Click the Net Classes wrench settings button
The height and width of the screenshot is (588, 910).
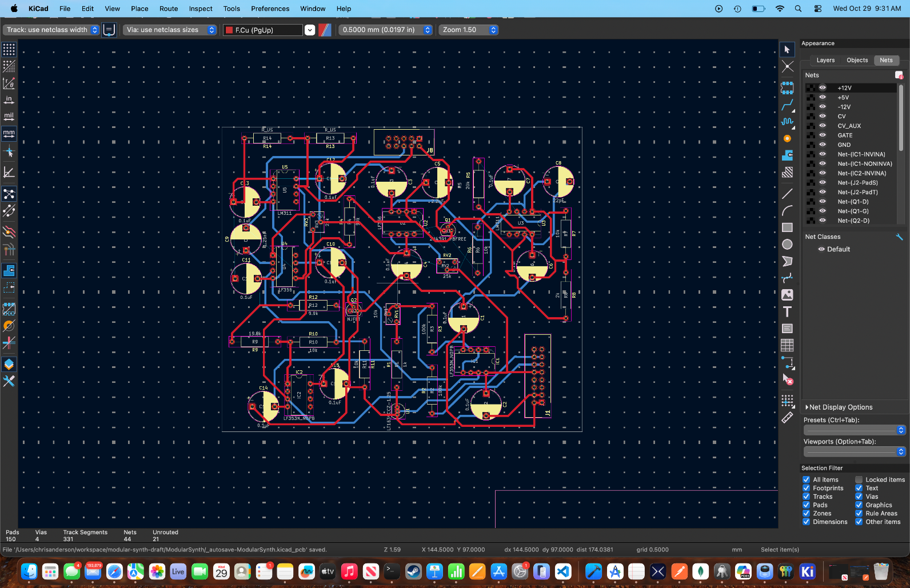click(x=899, y=237)
